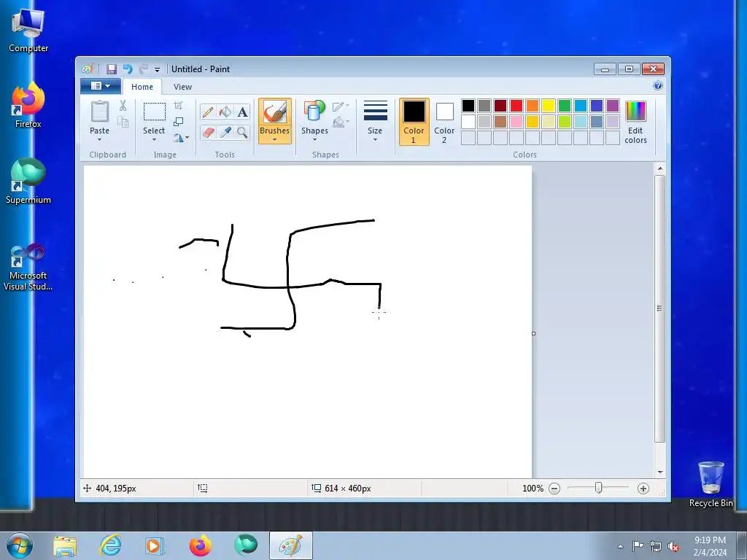Pick the pink rose color swatch

click(x=516, y=122)
